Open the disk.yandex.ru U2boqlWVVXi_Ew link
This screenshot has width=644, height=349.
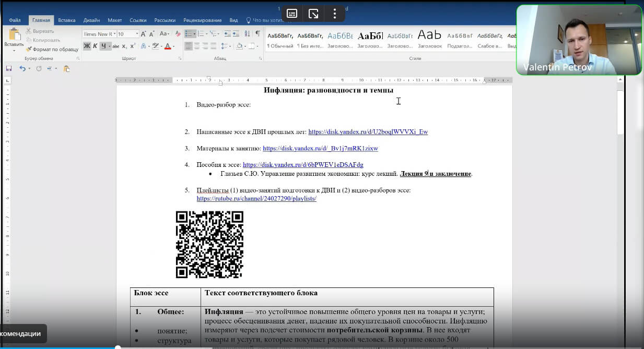point(368,132)
